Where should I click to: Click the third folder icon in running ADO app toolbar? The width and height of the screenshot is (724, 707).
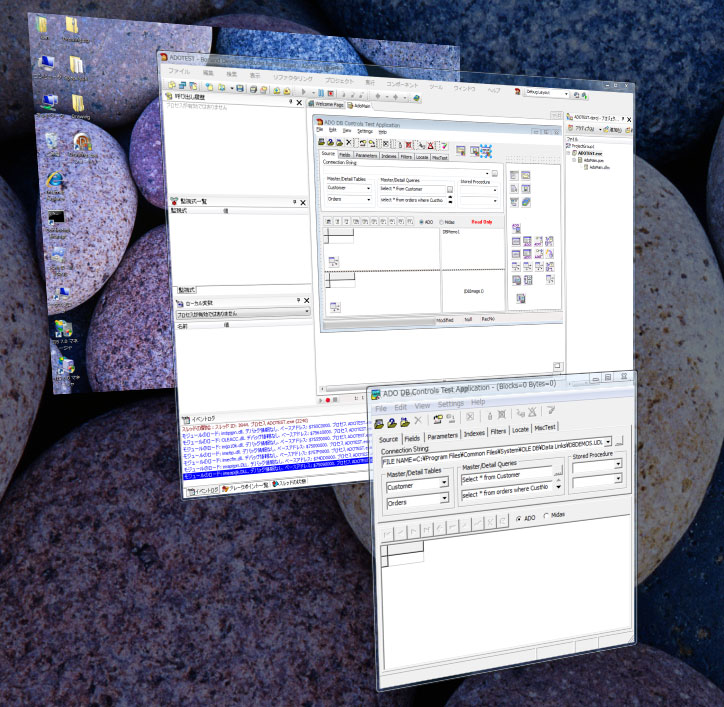click(405, 421)
